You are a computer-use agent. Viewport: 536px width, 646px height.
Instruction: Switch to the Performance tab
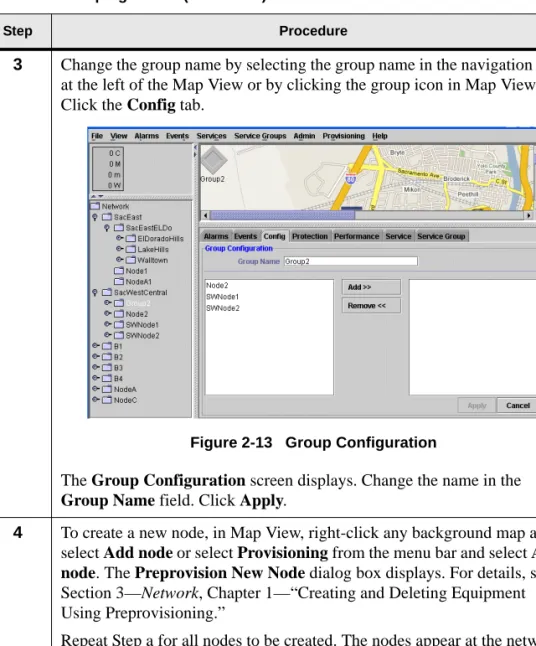(356, 236)
